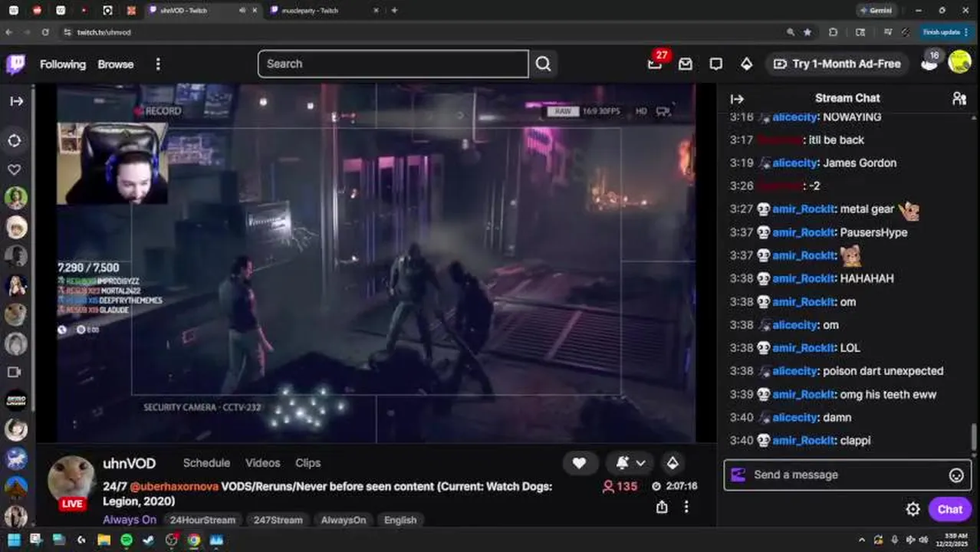Click the twitch.tv/uhnvod address bar
The image size is (980, 552).
[422, 32]
